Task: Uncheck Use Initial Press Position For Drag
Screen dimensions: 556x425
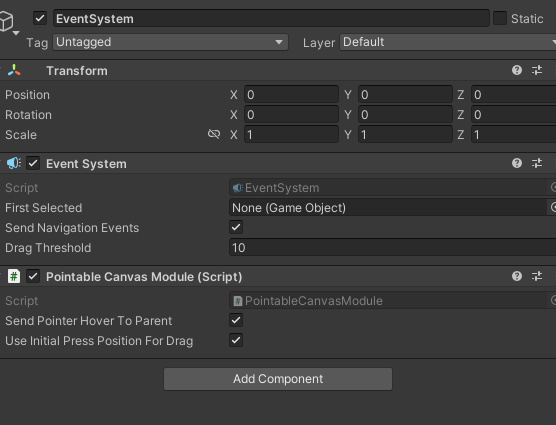Action: [236, 340]
